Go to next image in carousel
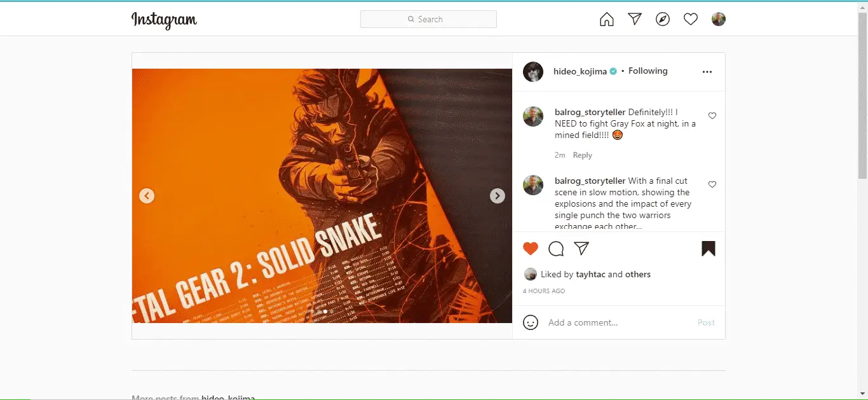This screenshot has width=868, height=400. point(498,196)
